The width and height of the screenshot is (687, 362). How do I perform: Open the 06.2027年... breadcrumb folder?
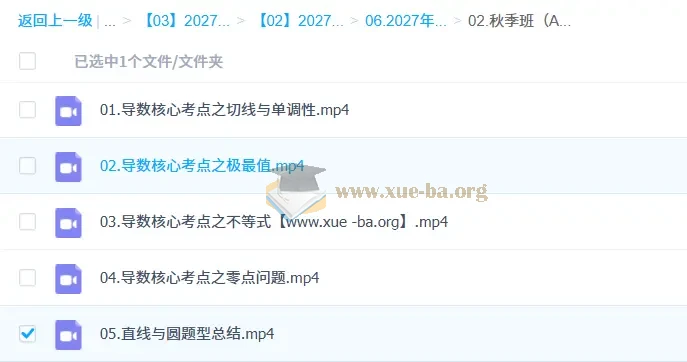(406, 21)
